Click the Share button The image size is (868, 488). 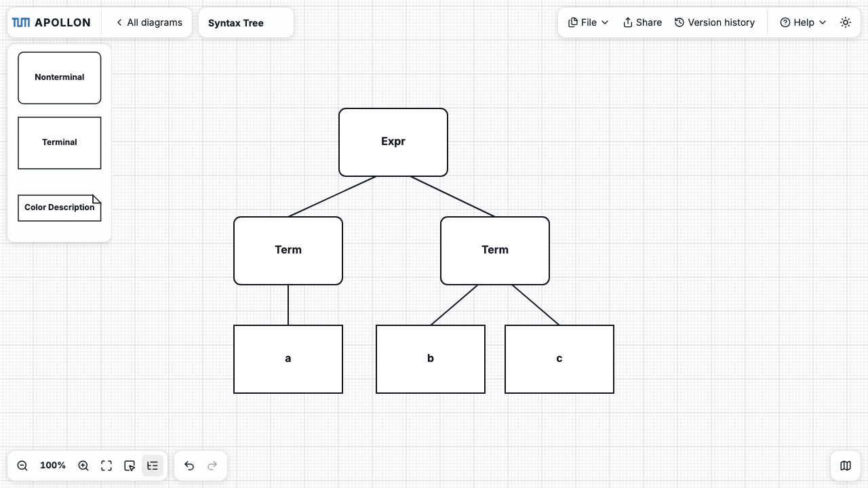(642, 22)
